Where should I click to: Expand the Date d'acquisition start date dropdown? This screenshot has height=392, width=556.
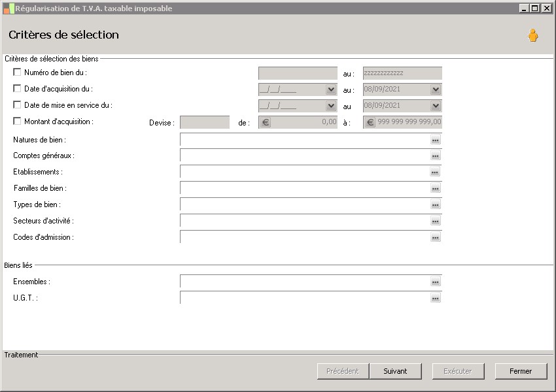[331, 90]
